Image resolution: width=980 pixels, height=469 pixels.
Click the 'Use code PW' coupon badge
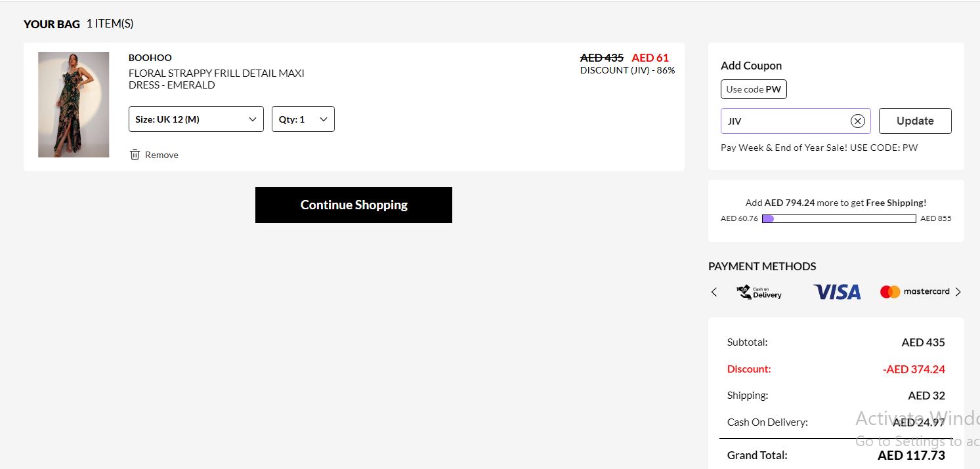click(753, 89)
